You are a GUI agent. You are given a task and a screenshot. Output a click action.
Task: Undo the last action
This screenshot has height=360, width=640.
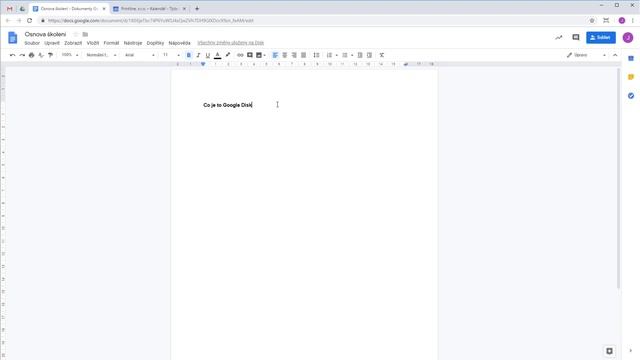click(13, 55)
